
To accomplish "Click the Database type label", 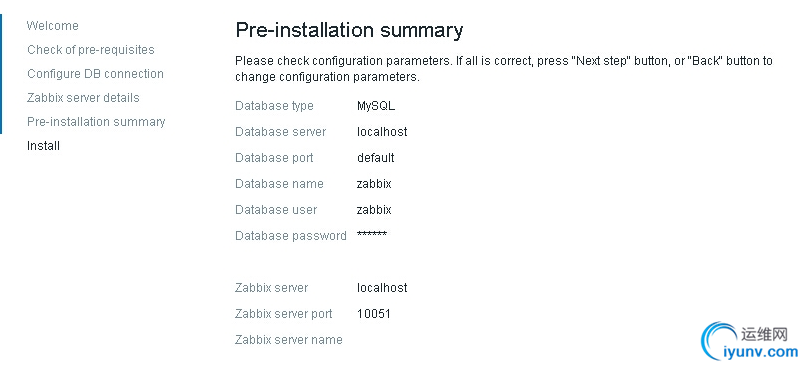I will coord(274,106).
